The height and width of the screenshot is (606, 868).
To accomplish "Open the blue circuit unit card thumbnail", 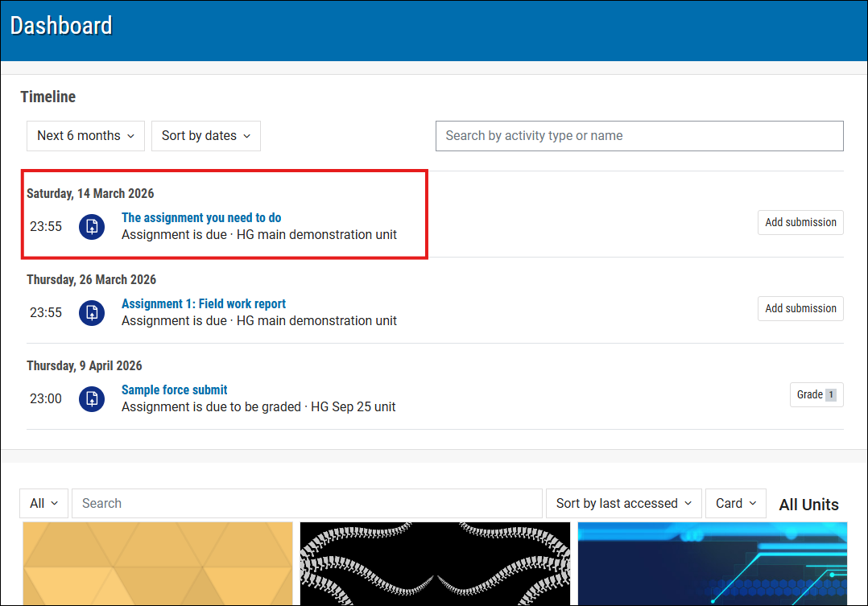I will pyautogui.click(x=713, y=563).
